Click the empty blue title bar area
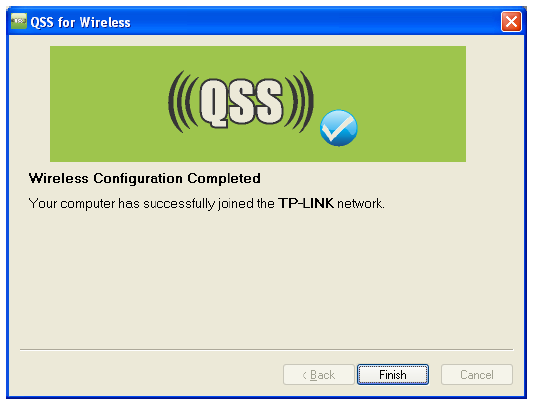Viewport: 535px width, 404px height. pyautogui.click(x=314, y=21)
